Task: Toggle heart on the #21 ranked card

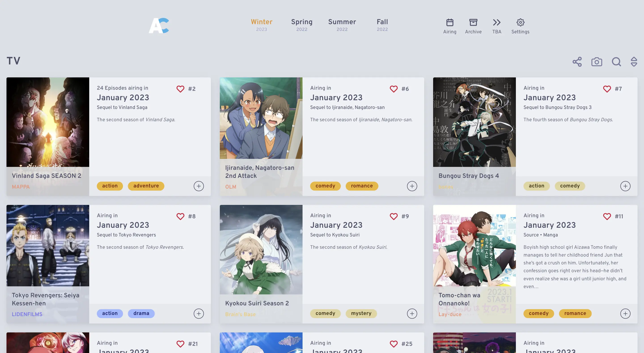Action: [180, 344]
